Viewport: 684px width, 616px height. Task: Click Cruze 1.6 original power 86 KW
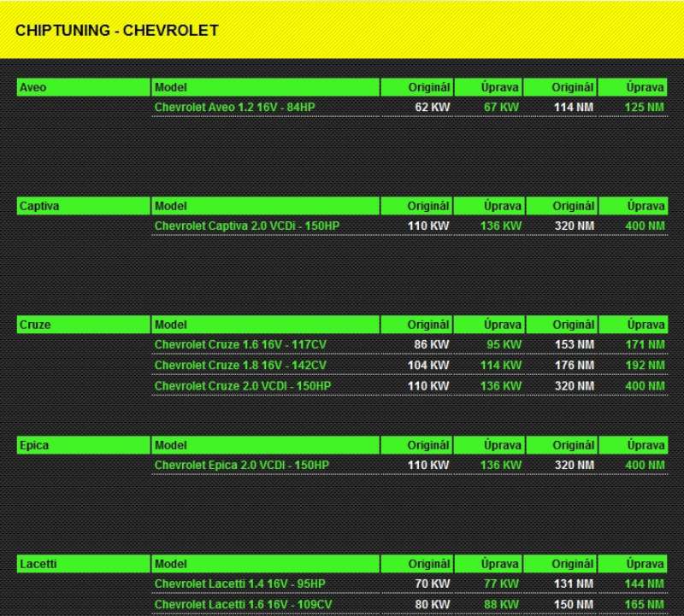[432, 344]
